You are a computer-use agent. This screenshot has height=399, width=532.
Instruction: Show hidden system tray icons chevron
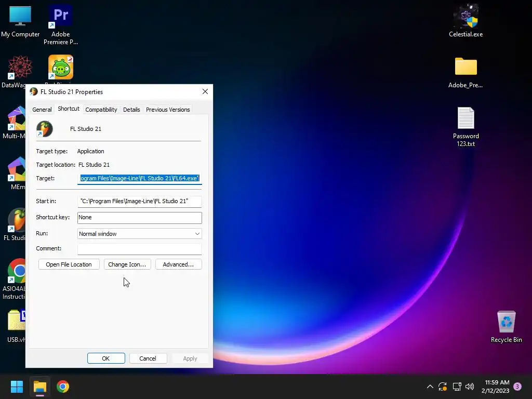tap(430, 387)
